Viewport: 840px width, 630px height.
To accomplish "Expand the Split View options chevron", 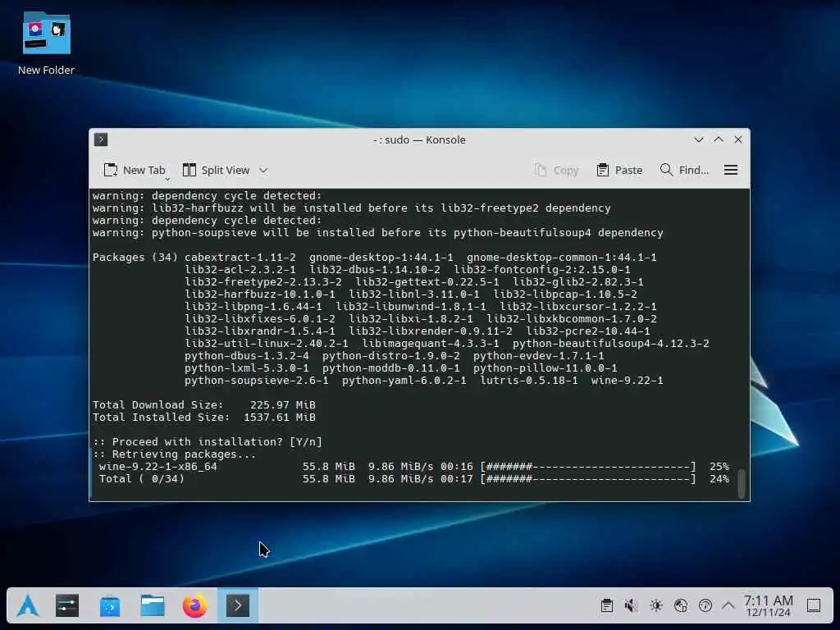I will pyautogui.click(x=263, y=171).
